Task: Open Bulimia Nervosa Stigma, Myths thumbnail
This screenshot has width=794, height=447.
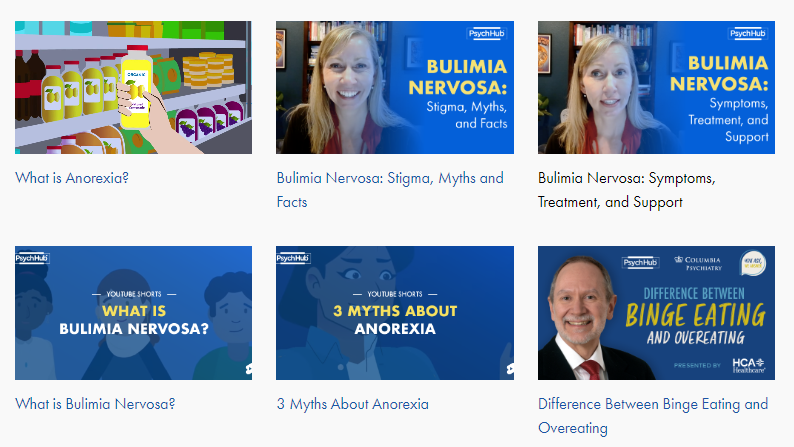Action: pos(394,87)
